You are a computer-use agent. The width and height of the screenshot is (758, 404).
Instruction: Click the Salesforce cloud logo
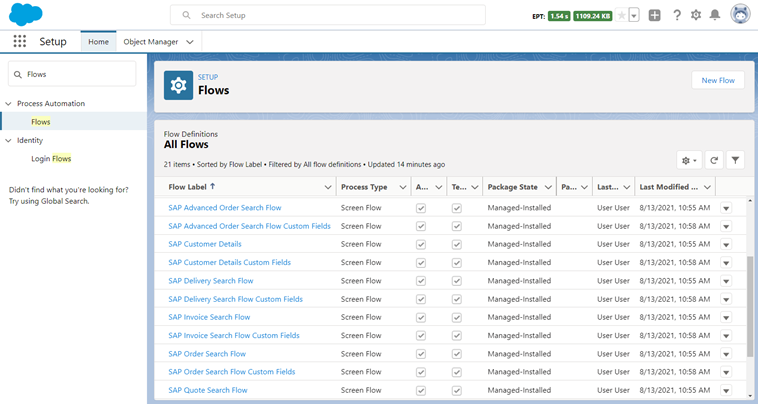(x=26, y=14)
